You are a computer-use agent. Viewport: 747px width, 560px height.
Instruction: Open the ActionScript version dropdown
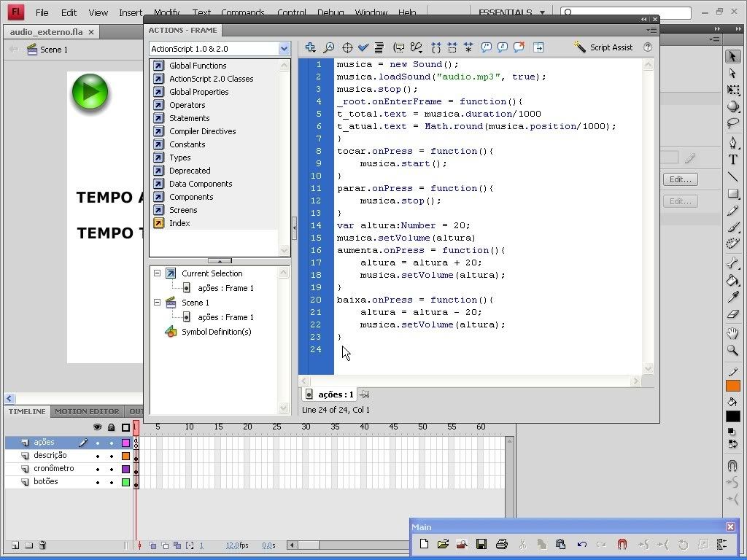pos(284,49)
